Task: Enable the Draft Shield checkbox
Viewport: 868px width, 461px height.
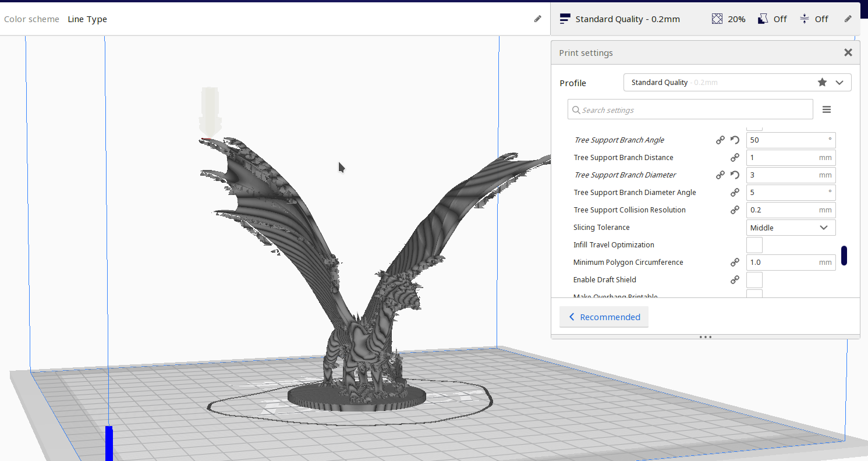Action: pos(754,280)
